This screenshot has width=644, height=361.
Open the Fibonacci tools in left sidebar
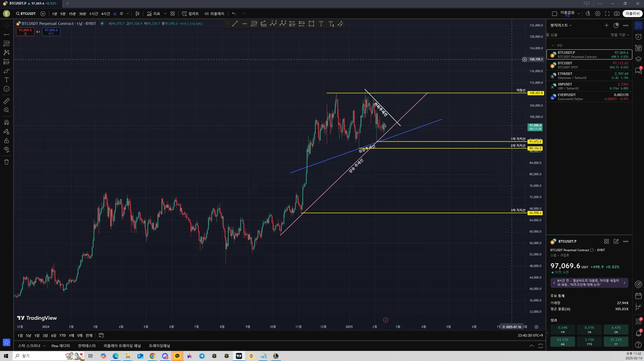pyautogui.click(x=6, y=44)
